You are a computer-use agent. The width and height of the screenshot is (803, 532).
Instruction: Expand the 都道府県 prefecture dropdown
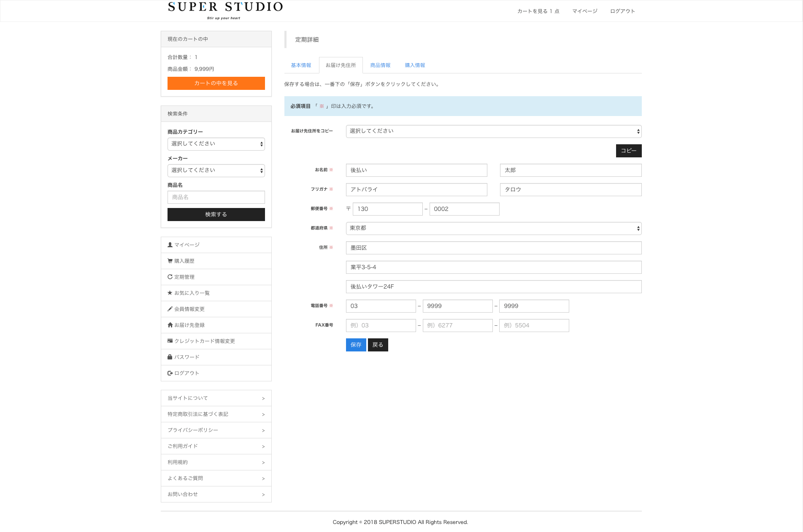point(493,228)
